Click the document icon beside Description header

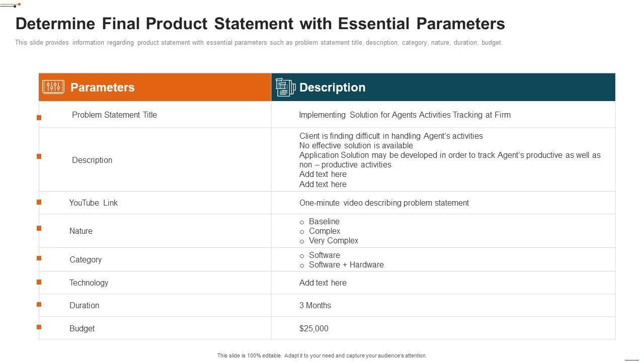click(285, 87)
